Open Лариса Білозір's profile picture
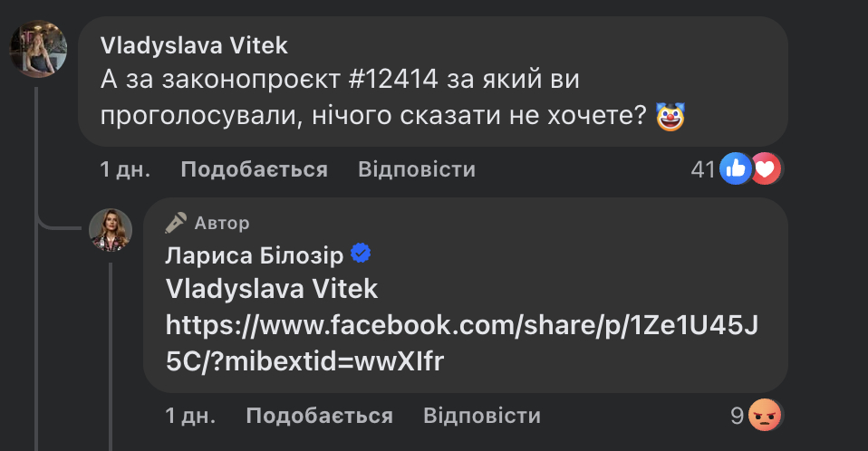This screenshot has width=868, height=451. (x=111, y=230)
